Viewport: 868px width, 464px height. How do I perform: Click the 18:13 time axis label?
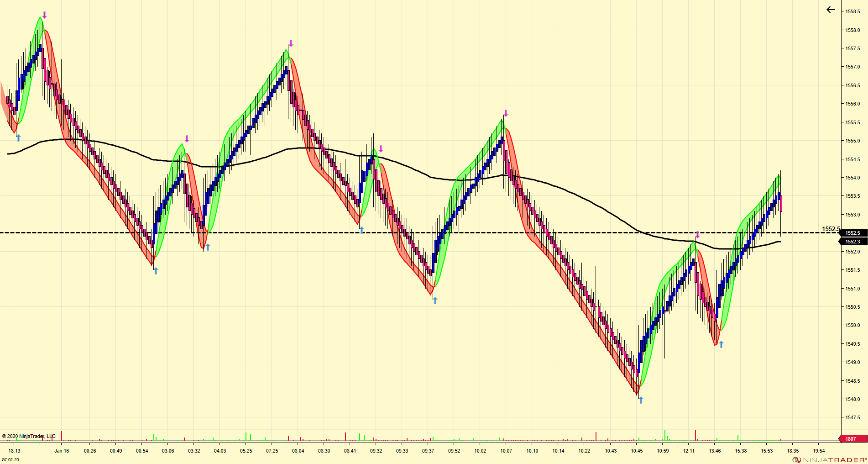(x=14, y=451)
